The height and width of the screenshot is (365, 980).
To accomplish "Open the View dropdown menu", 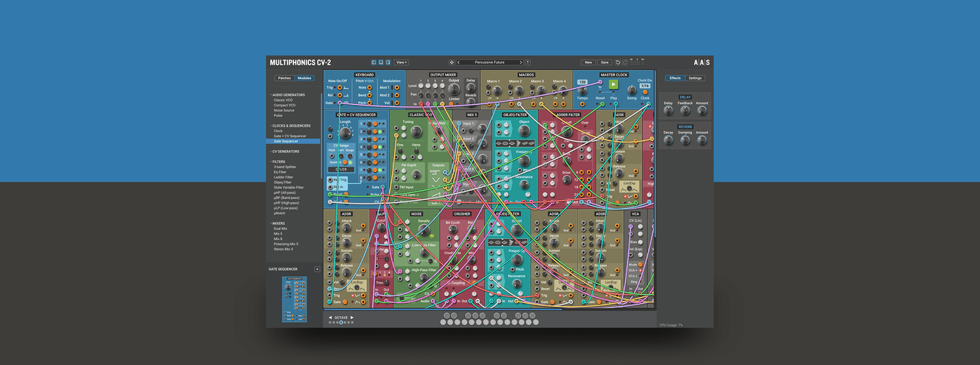I will pyautogui.click(x=402, y=63).
